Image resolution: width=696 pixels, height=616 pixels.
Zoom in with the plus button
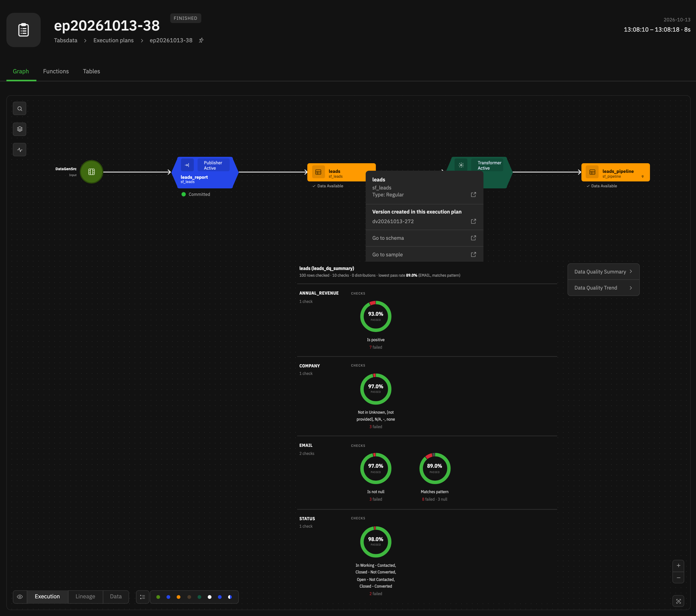[678, 566]
